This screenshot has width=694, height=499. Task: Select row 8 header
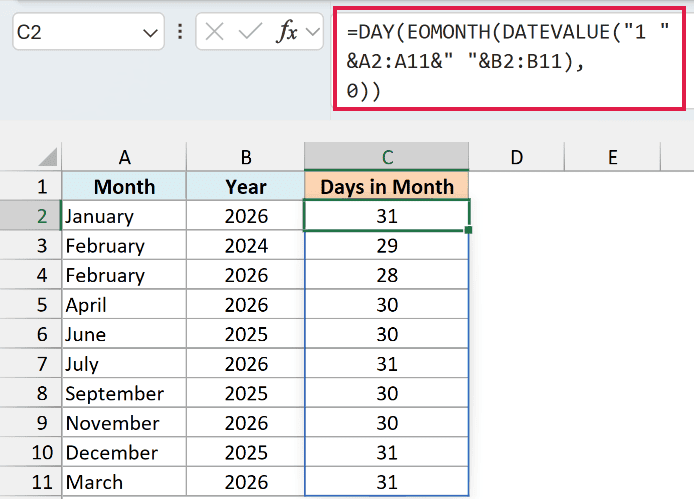coord(31,393)
